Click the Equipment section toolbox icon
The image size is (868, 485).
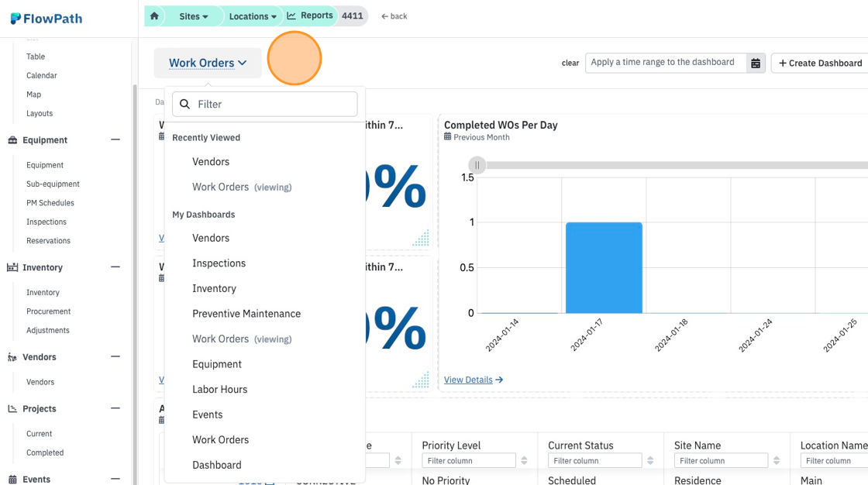click(12, 140)
